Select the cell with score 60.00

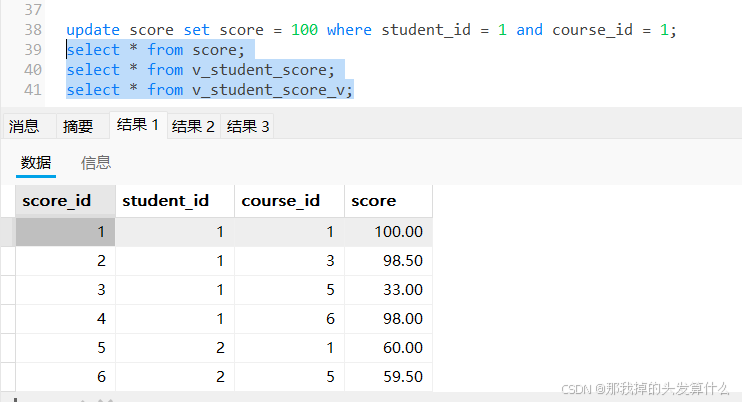tap(389, 348)
